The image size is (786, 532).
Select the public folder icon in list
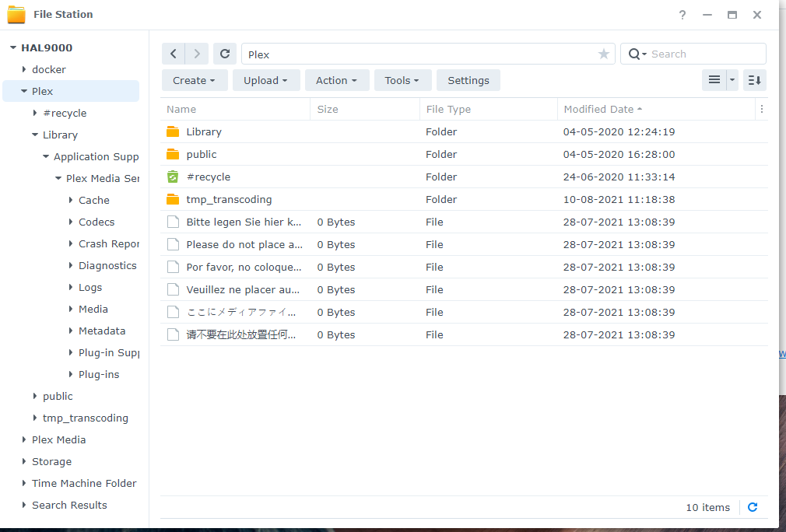[x=173, y=154]
